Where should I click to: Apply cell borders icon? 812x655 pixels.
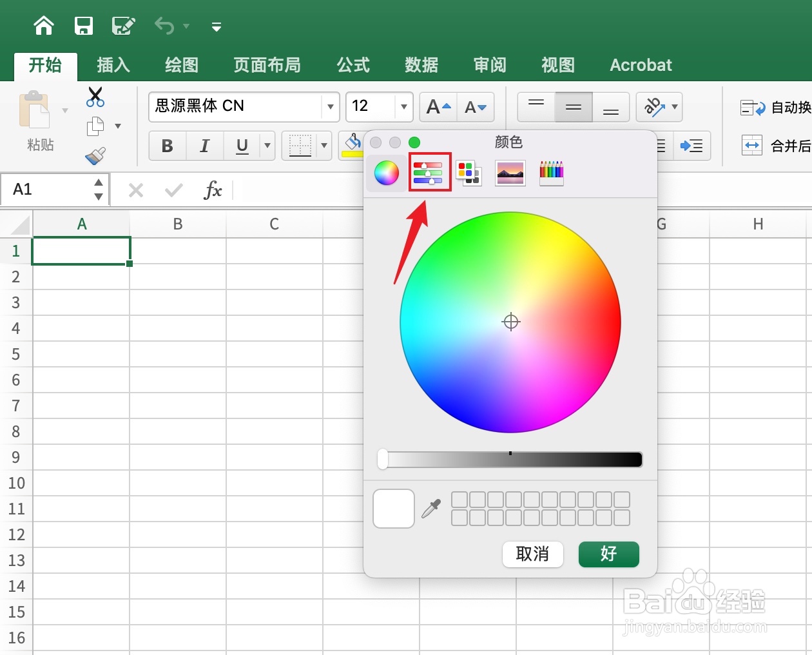(300, 146)
